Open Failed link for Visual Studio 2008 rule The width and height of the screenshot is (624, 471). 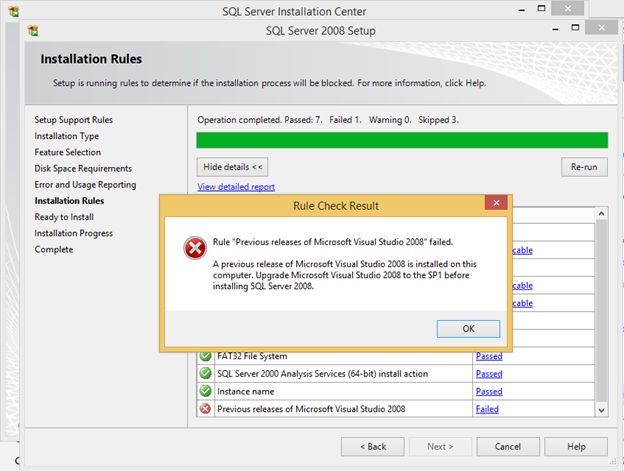(487, 409)
